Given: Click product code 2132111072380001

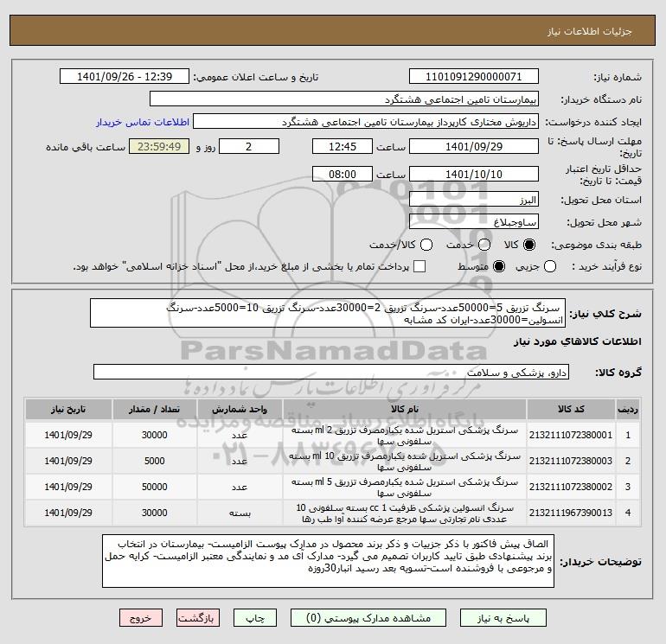Looking at the screenshot, I should point(571,435).
